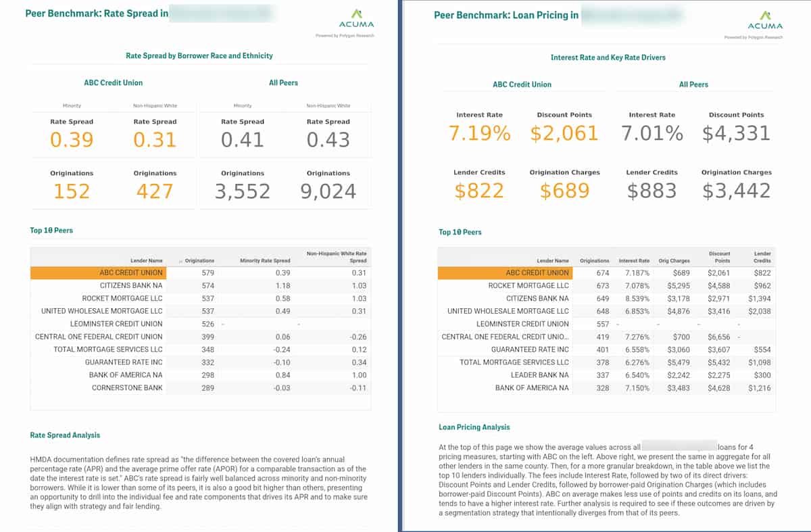The height and width of the screenshot is (532, 811).
Task: Click 'Top 10 Peers' heading on Loan Pricing page
Action: [x=460, y=232]
